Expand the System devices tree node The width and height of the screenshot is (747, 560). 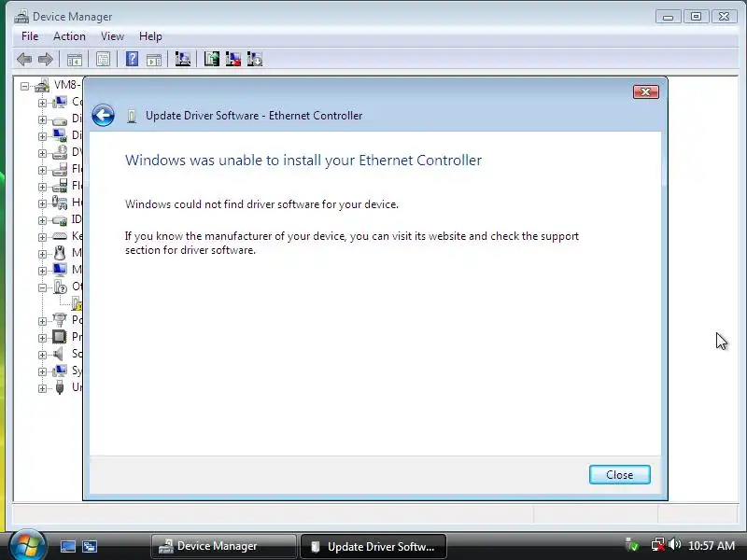[x=42, y=371]
